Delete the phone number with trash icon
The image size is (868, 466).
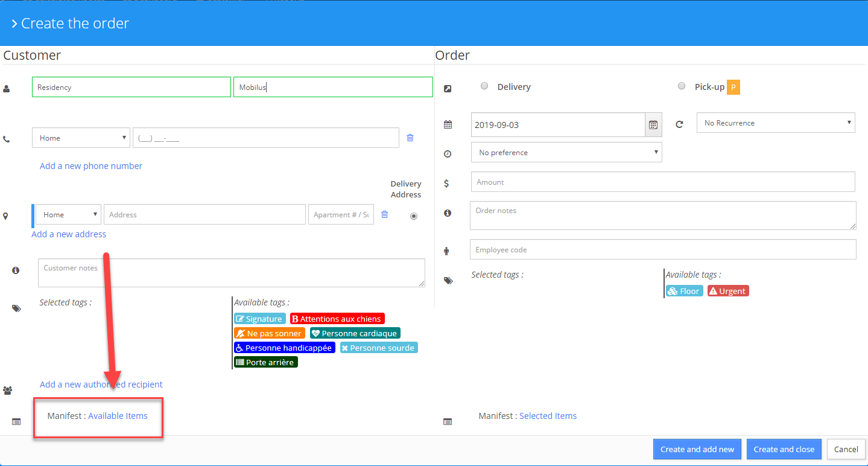coord(410,138)
